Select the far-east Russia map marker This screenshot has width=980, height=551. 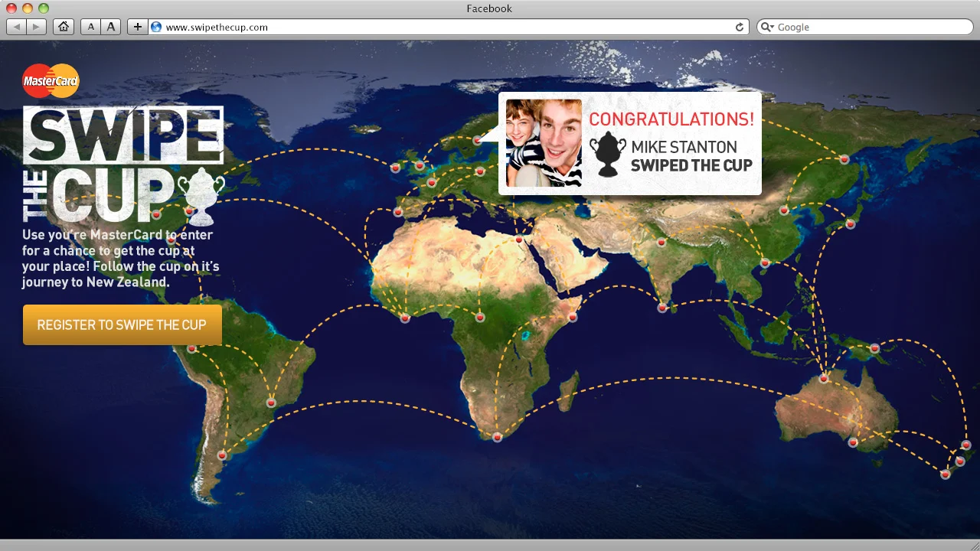(844, 159)
